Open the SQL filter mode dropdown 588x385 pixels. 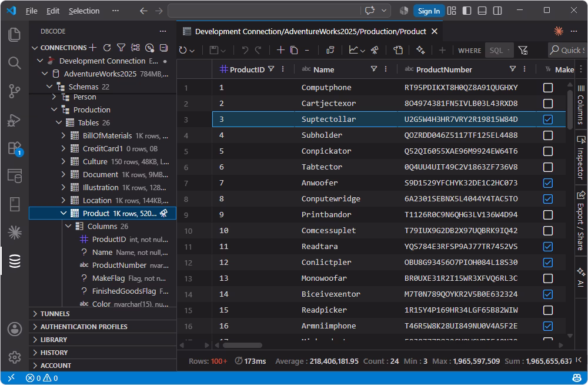499,50
